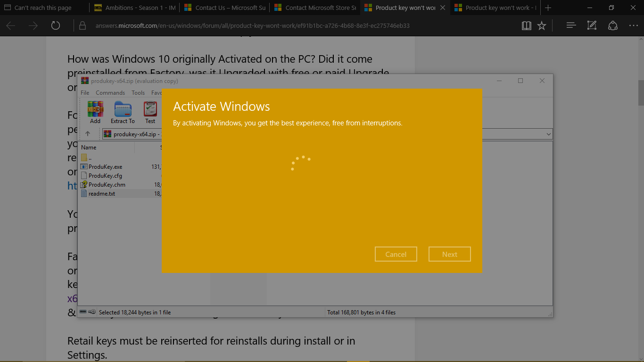Switch to 'Ambitions - Season 1' tab
The width and height of the screenshot is (644, 362).
pos(134,8)
